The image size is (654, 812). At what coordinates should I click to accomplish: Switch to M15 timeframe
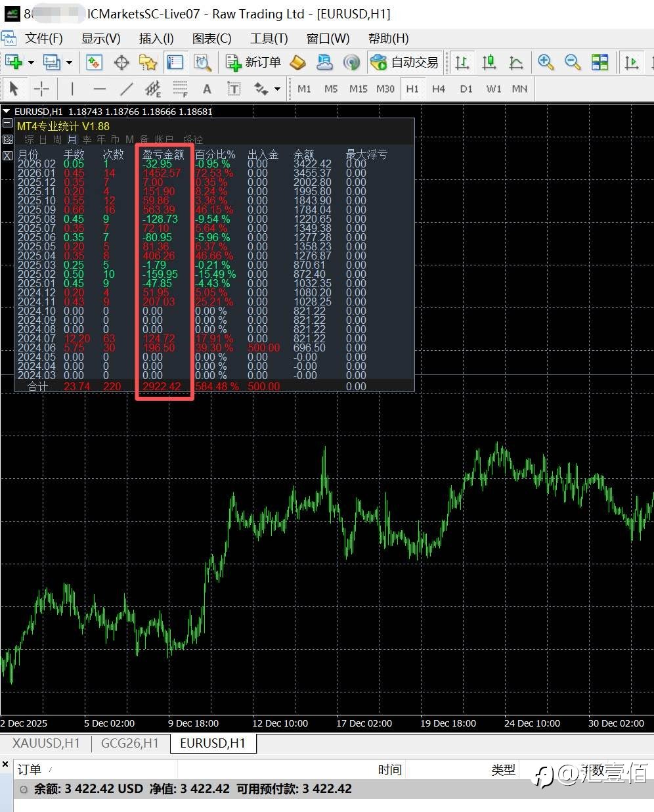359,89
